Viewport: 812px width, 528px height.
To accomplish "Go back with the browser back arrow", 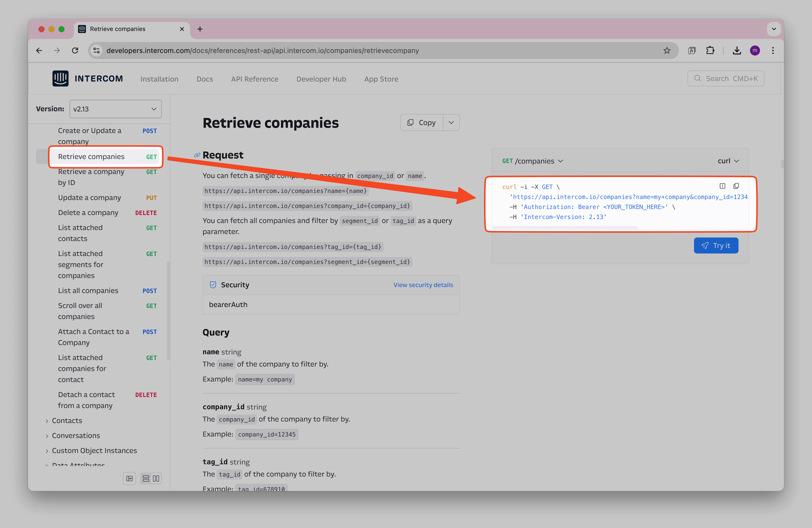I will click(x=39, y=50).
